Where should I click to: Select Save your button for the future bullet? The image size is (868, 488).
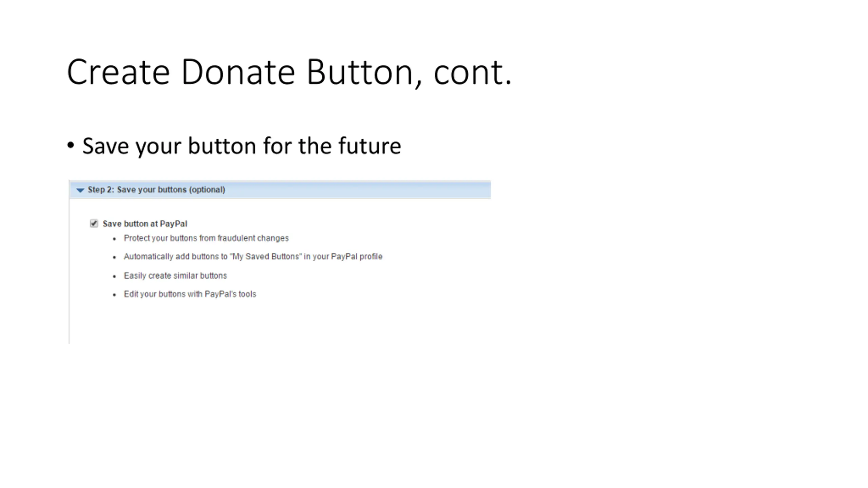click(241, 146)
